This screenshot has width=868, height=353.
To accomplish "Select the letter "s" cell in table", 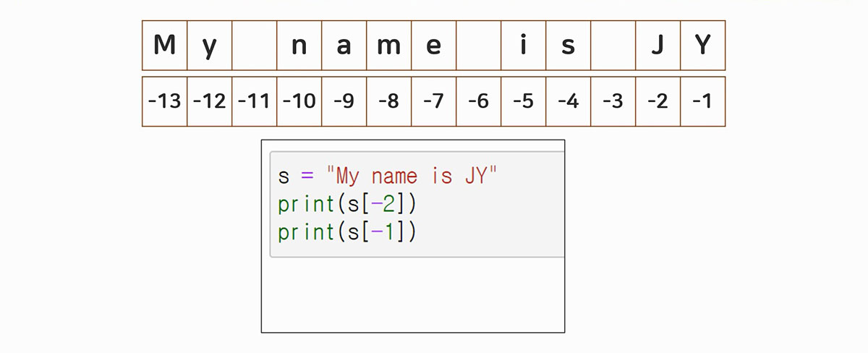I will click(569, 46).
